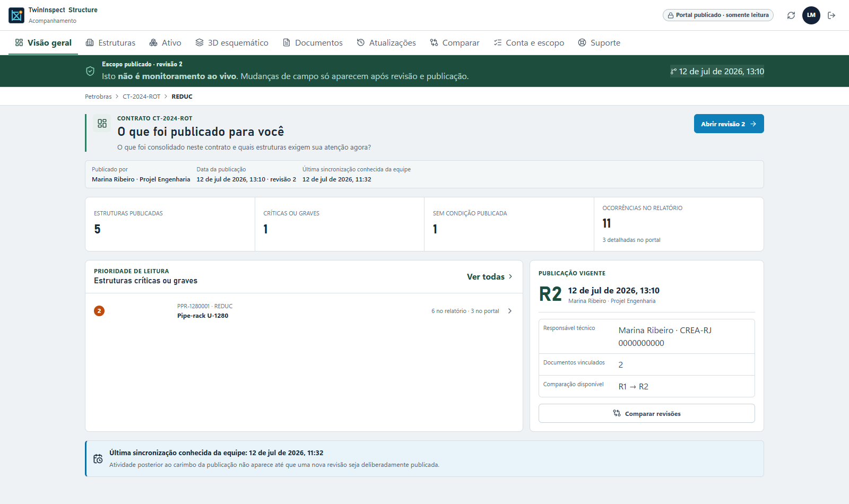Click the grid icon beside contract heading
Viewport: 849px width, 504px height.
[102, 123]
